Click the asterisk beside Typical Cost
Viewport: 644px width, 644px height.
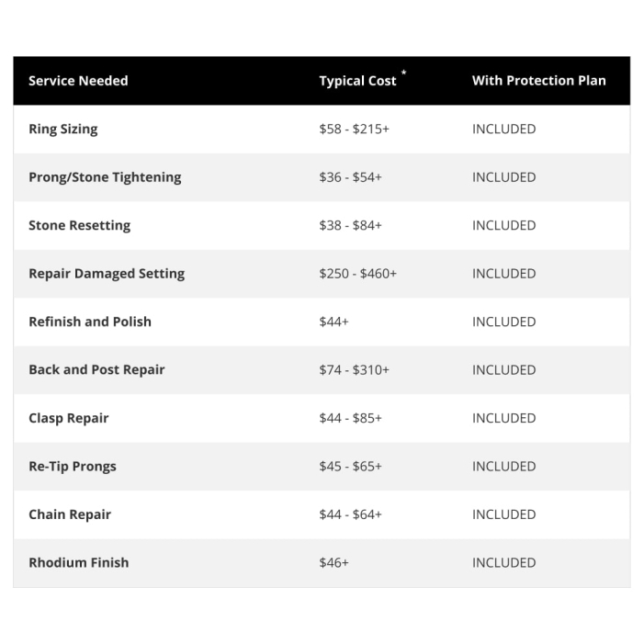pyautogui.click(x=403, y=73)
